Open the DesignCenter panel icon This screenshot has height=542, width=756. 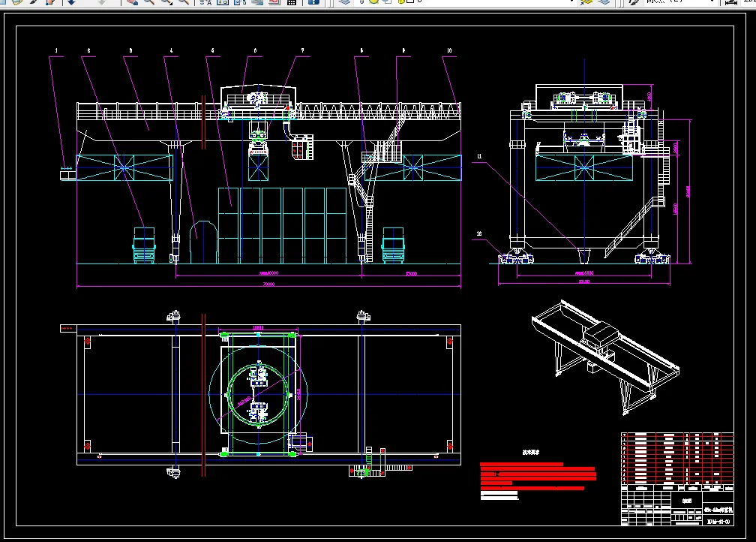(223, 2)
